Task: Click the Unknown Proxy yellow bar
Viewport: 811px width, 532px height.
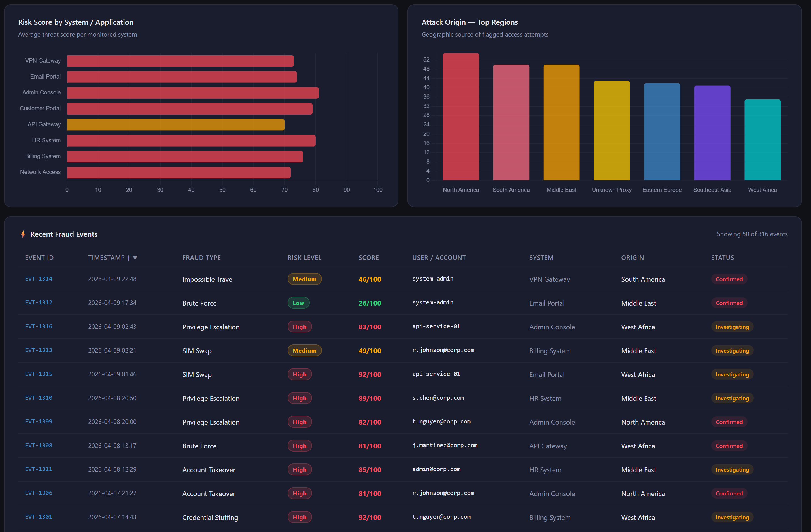Action: pyautogui.click(x=611, y=131)
